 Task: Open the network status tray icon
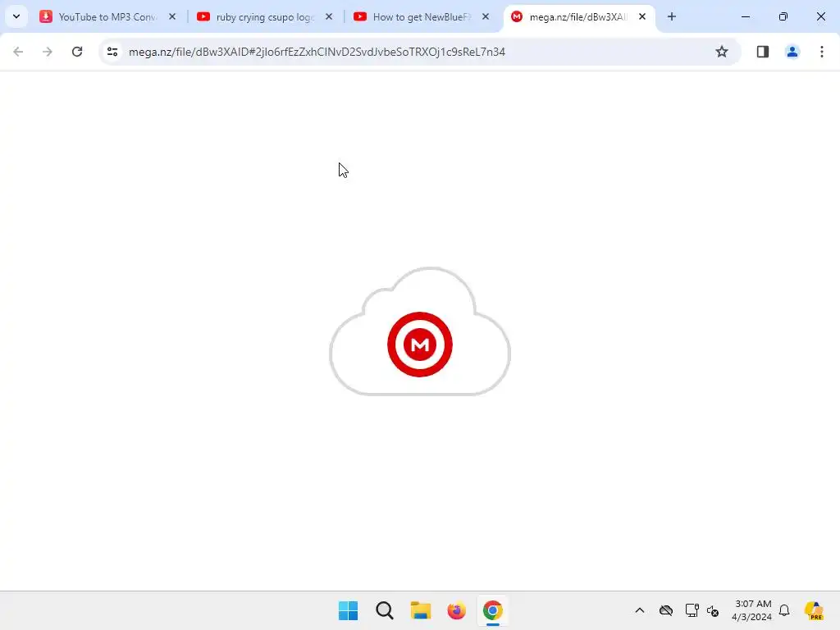(x=692, y=610)
